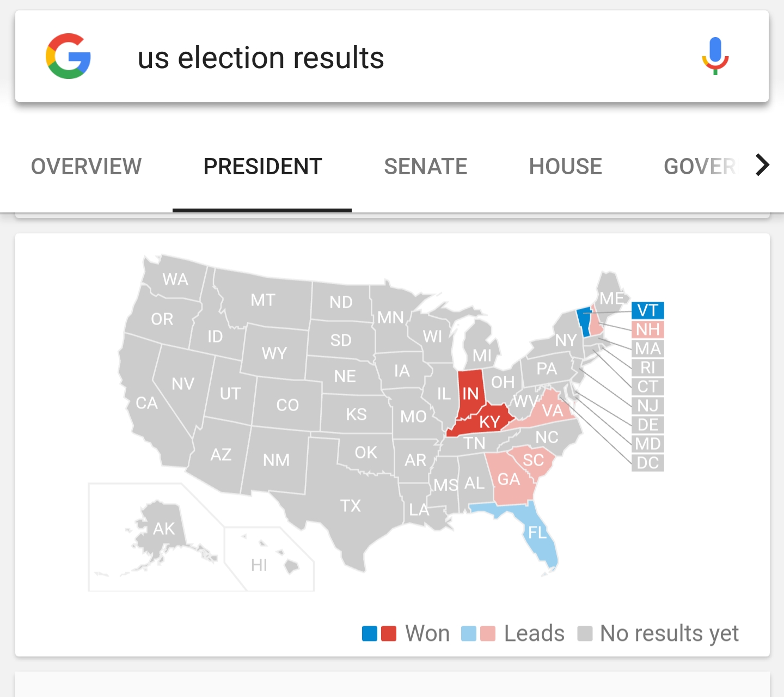Open the Senate tab
Image resolution: width=784 pixels, height=697 pixels.
coord(425,167)
